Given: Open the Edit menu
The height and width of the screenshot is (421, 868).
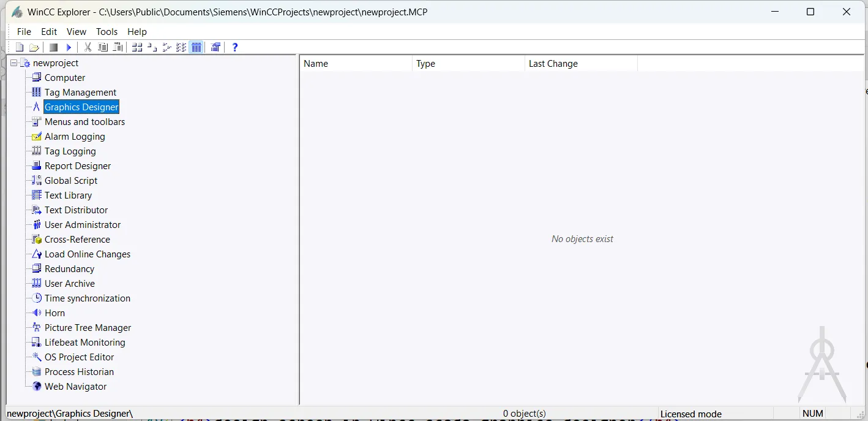Looking at the screenshot, I should point(49,31).
